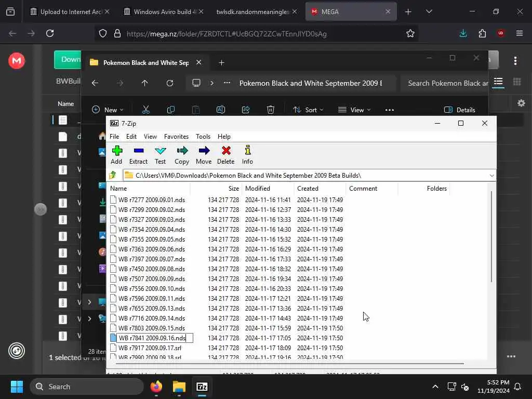Refresh the File Explorer folder
Viewport: 532px width, 399px height.
click(x=170, y=83)
